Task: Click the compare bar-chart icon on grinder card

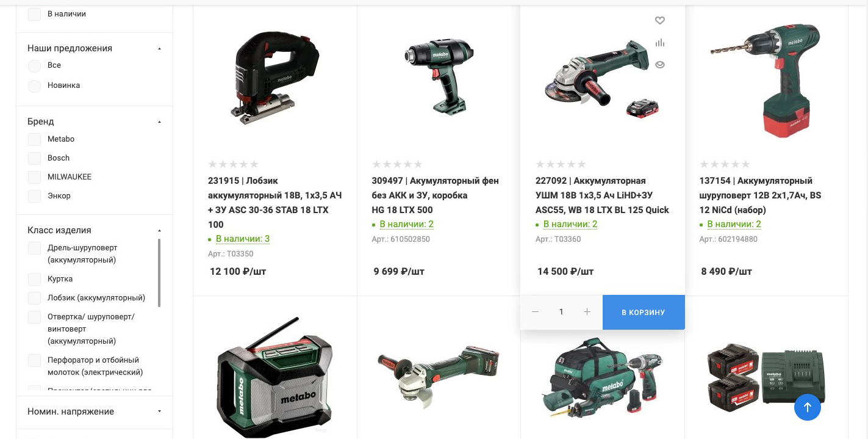Action: pos(659,43)
